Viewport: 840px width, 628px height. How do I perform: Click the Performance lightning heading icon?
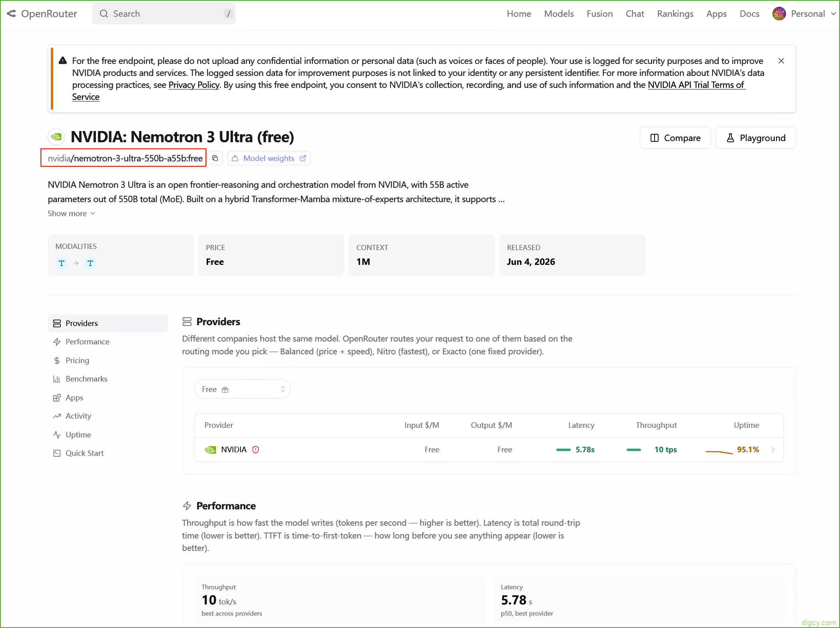pos(187,506)
